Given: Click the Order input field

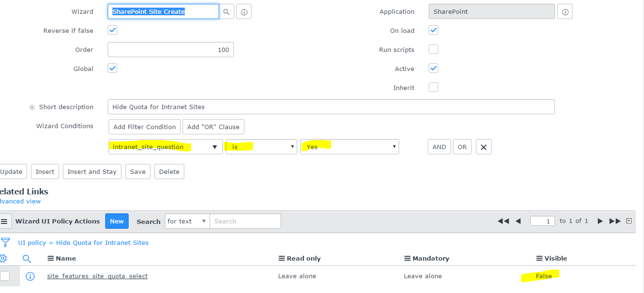Looking at the screenshot, I should pos(171,50).
